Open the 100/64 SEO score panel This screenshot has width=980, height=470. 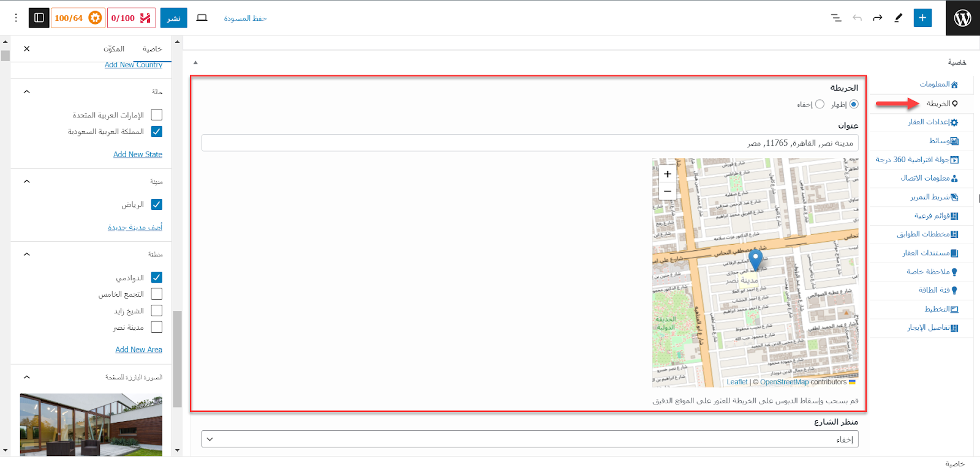(78, 18)
